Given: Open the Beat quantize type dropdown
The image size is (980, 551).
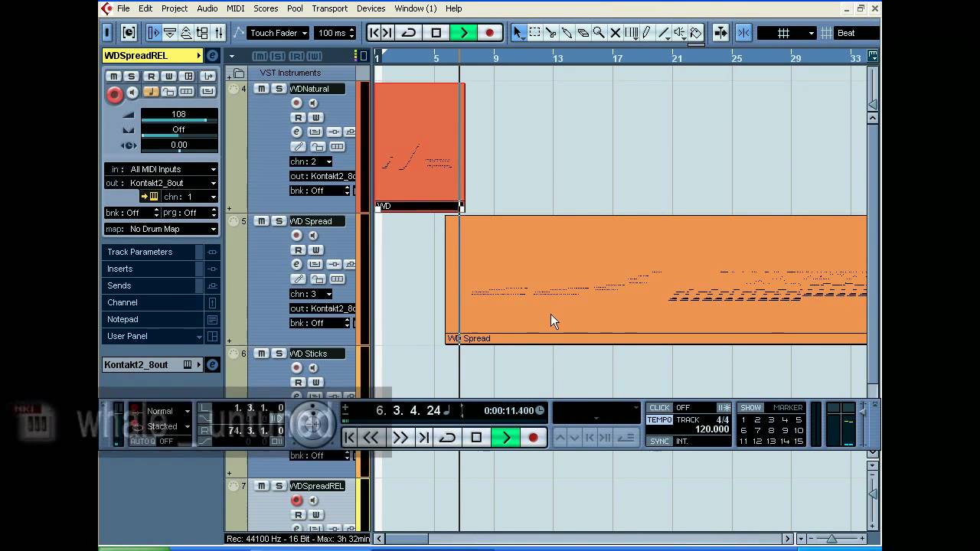Looking at the screenshot, I should tap(855, 33).
